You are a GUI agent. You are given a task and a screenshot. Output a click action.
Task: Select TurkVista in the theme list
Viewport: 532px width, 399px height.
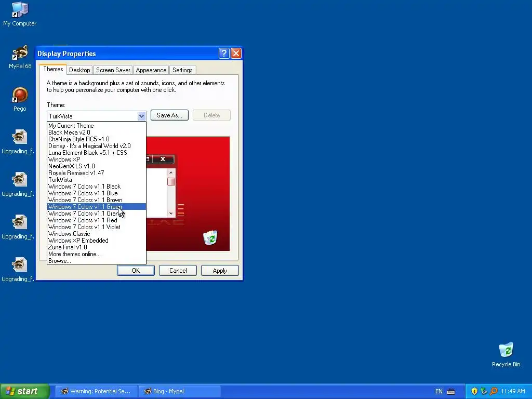96,180
